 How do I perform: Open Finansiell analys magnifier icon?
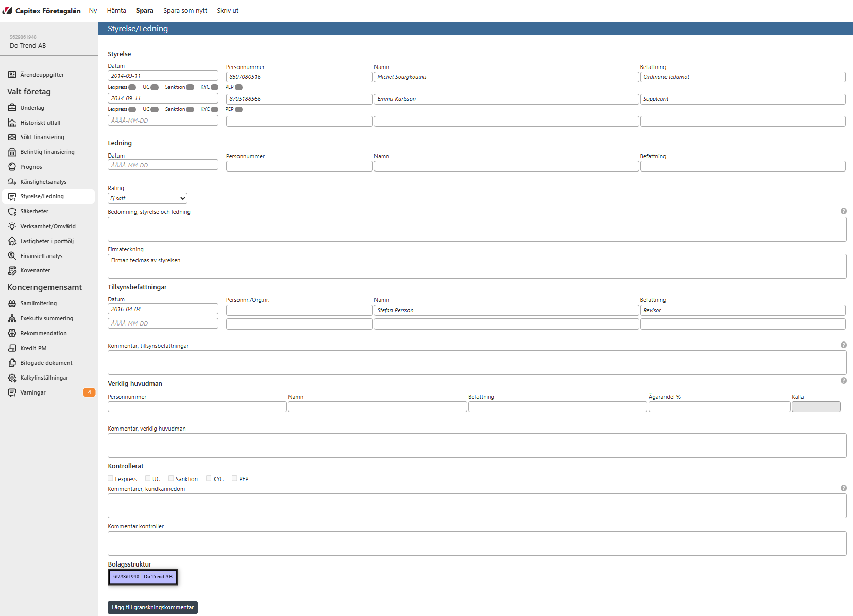(12, 256)
